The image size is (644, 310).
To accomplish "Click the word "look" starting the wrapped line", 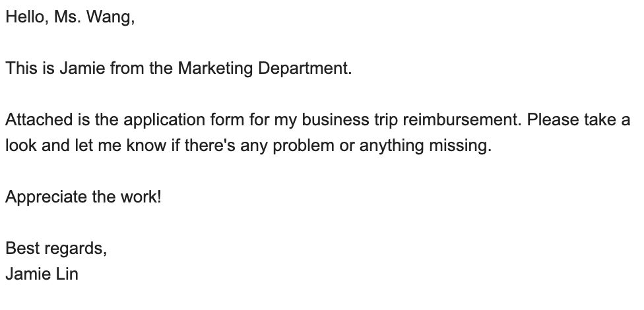I will tap(20, 146).
